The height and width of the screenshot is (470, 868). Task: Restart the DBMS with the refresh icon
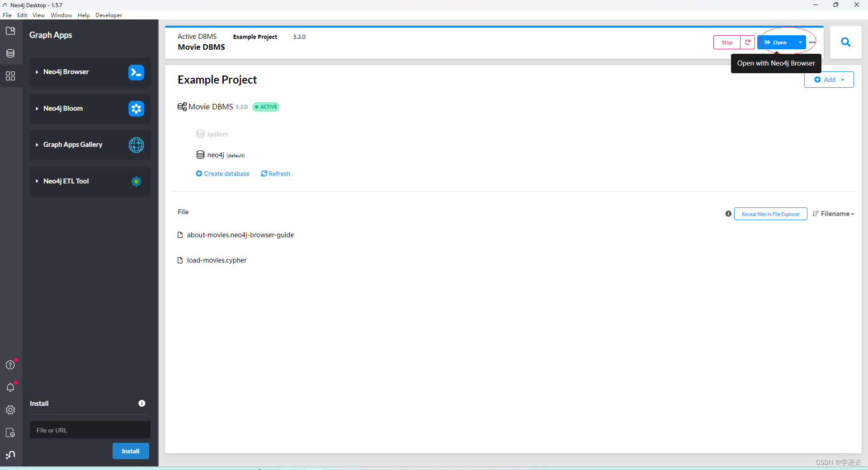click(748, 42)
